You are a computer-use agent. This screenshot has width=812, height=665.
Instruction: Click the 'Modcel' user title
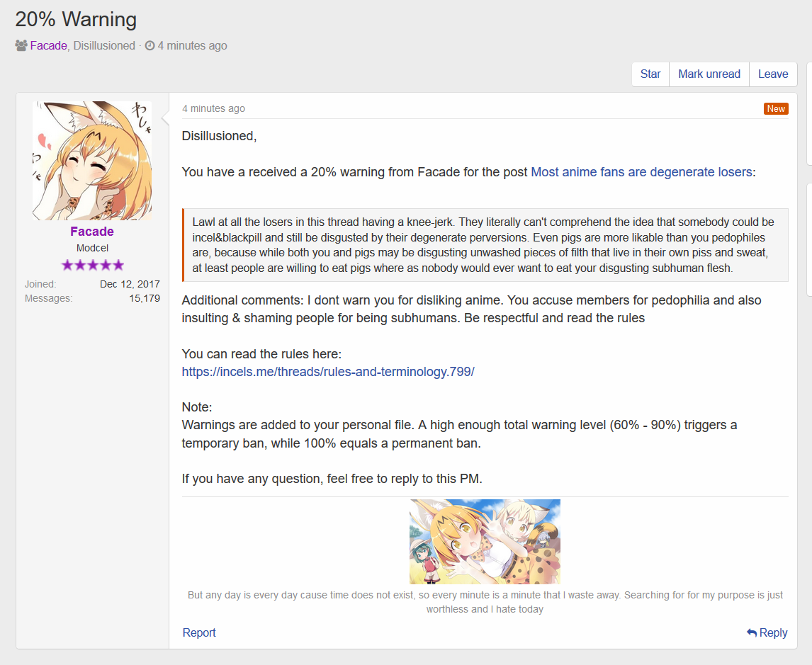(x=92, y=248)
